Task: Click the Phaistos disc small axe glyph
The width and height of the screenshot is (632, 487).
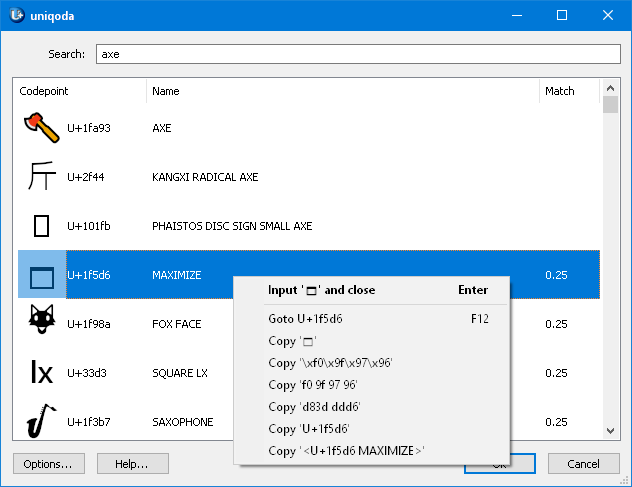Action: pos(41,226)
